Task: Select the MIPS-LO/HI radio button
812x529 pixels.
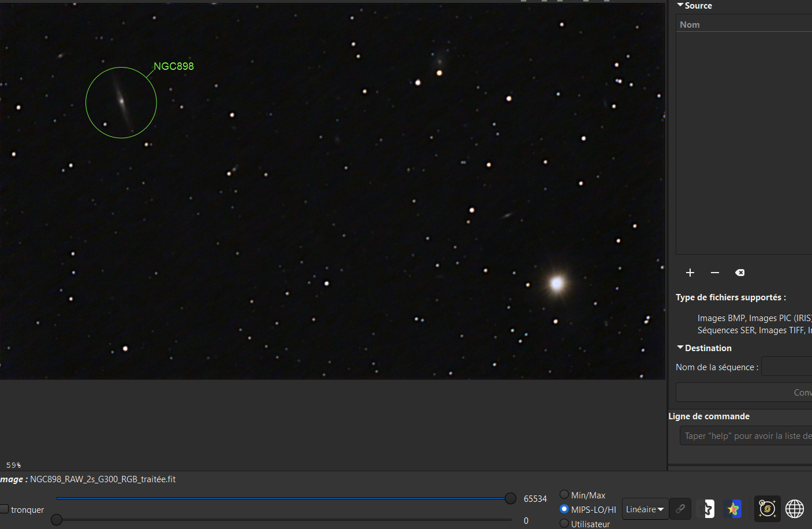Action: coord(564,509)
